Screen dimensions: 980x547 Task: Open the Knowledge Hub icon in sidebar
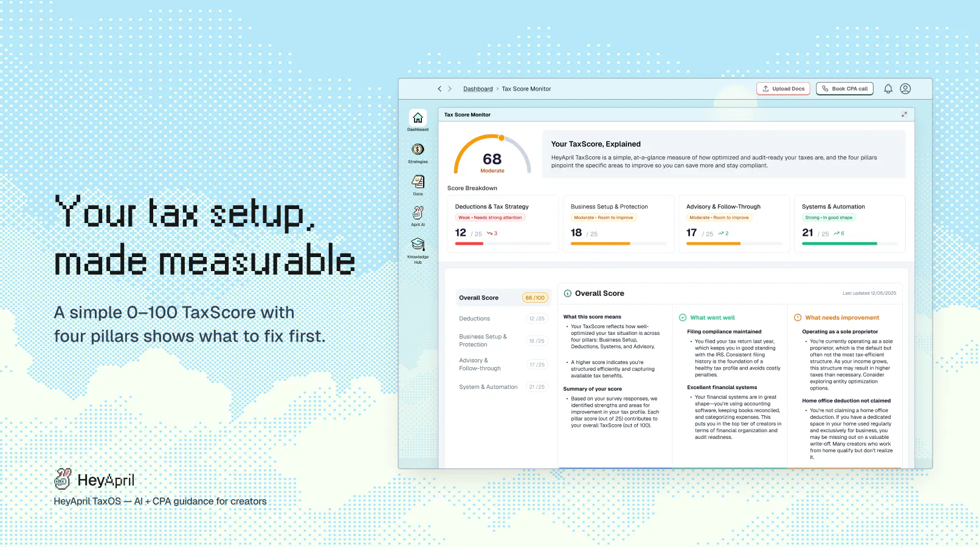tap(418, 244)
